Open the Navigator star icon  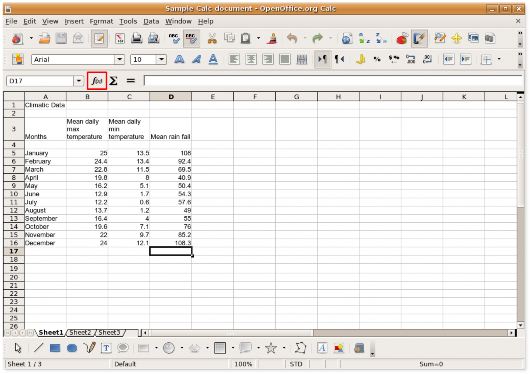pos(456,38)
